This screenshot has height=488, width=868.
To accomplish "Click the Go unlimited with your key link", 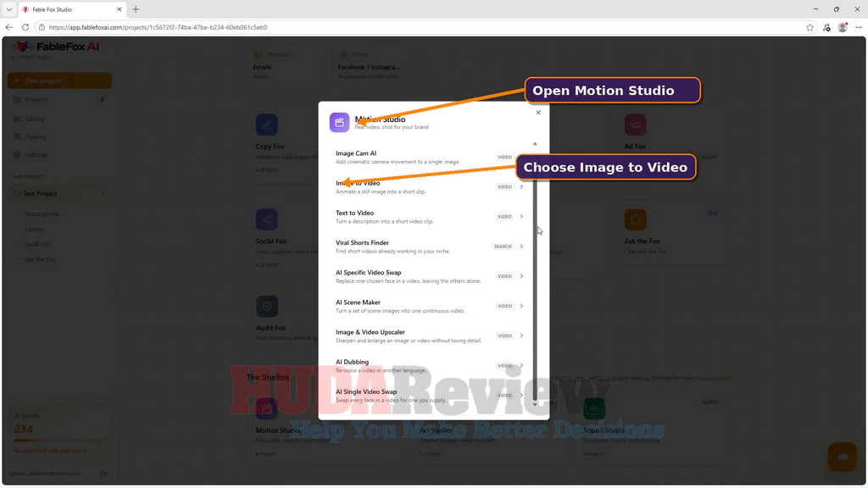I will pos(50,451).
